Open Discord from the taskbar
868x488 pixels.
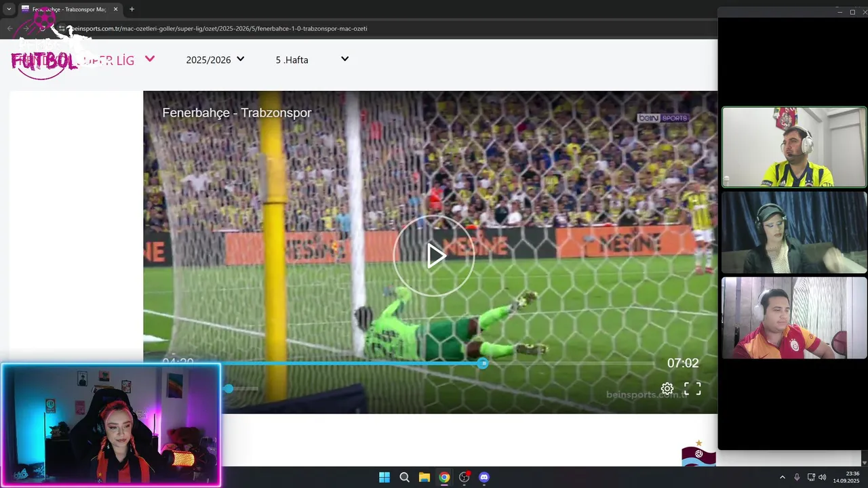coord(484,477)
